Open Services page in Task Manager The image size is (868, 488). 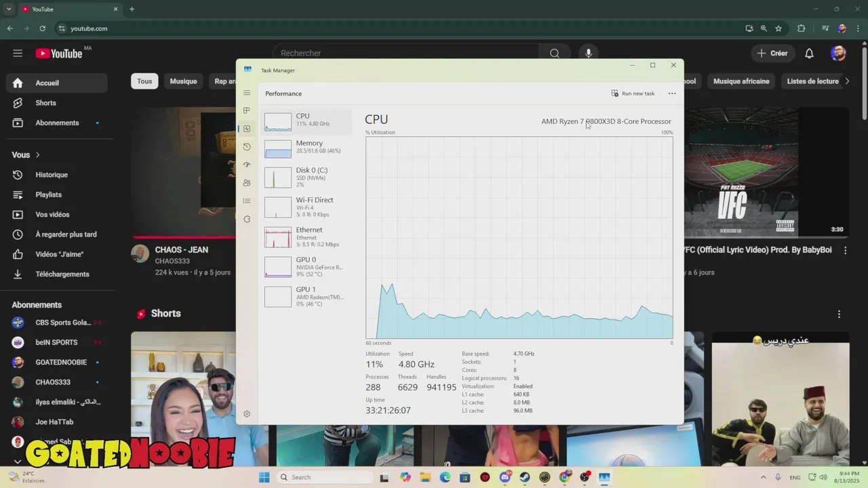pyautogui.click(x=247, y=219)
